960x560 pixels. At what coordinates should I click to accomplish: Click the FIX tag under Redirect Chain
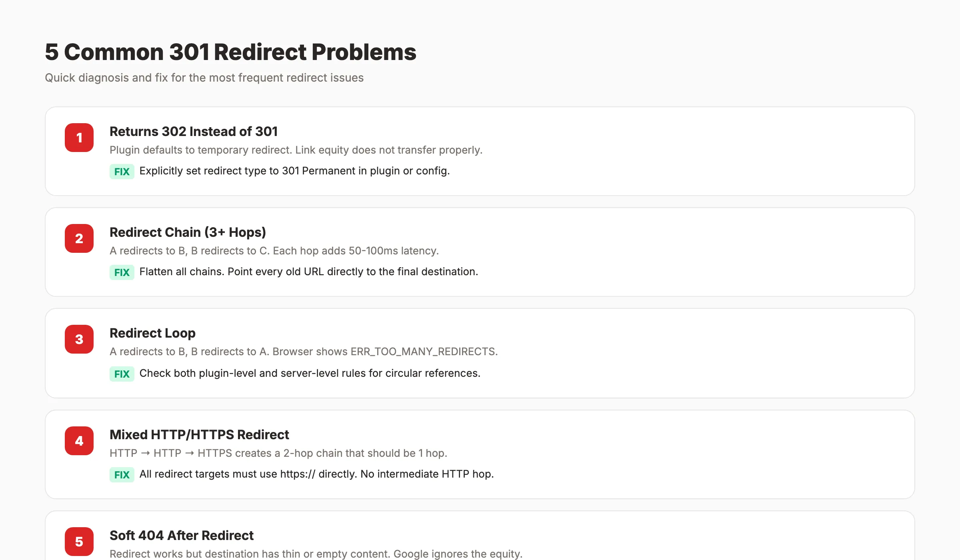[x=122, y=272]
